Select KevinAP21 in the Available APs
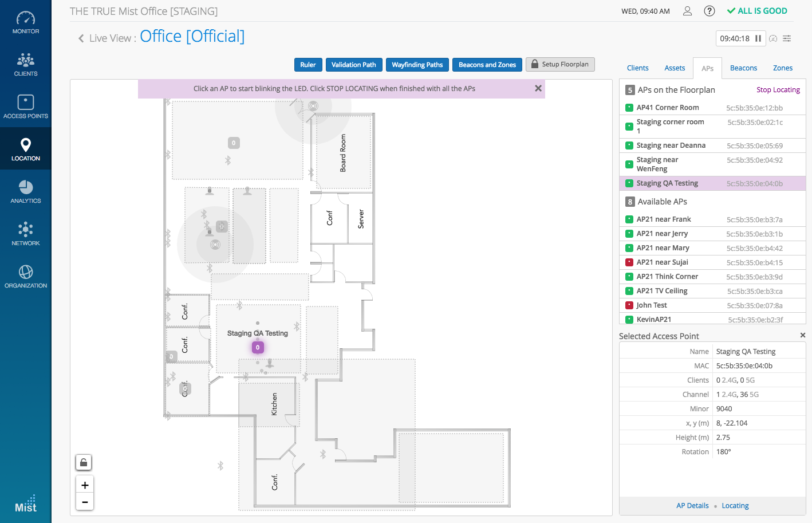The width and height of the screenshot is (812, 523). (712, 319)
